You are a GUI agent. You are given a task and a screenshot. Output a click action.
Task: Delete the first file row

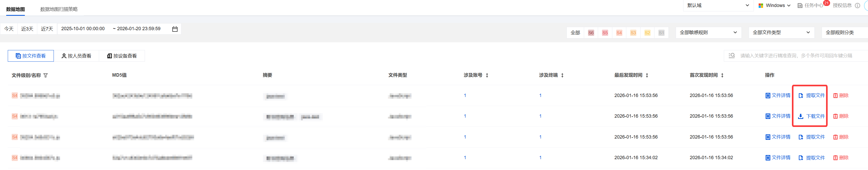(841, 95)
